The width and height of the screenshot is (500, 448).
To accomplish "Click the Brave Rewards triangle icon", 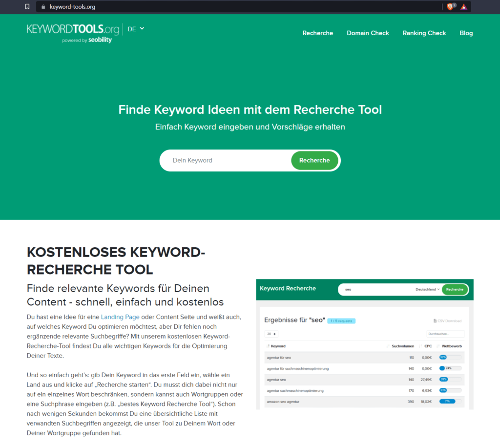I will click(x=464, y=7).
